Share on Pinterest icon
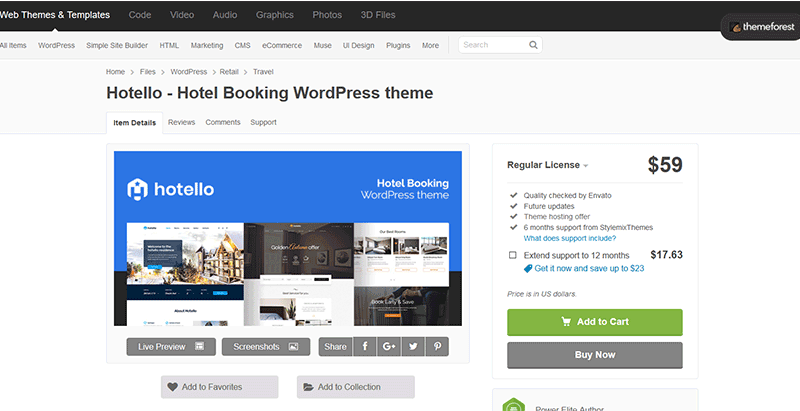 tap(437, 347)
